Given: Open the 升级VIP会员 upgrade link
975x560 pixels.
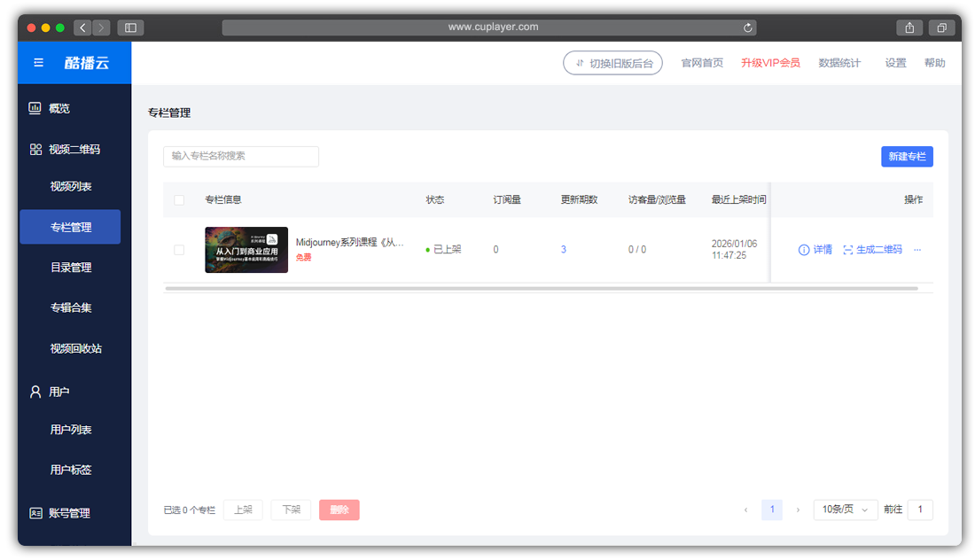Looking at the screenshot, I should [770, 62].
